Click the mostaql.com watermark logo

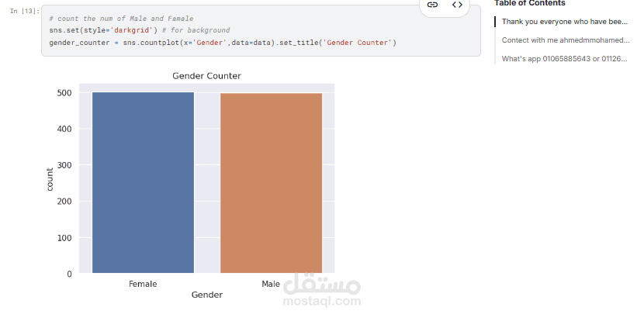pyautogui.click(x=322, y=290)
